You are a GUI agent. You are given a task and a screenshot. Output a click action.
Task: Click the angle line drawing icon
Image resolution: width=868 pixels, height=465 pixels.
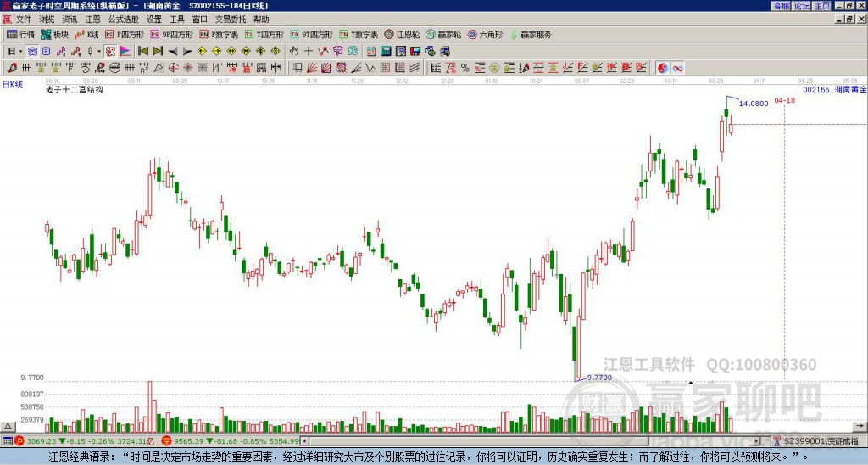[356, 68]
